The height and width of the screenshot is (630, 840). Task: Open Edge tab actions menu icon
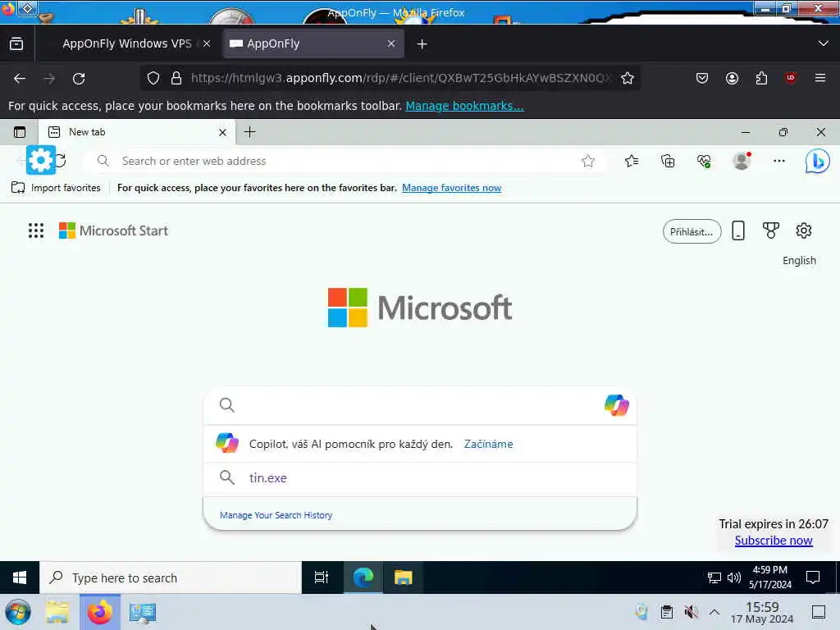20,132
